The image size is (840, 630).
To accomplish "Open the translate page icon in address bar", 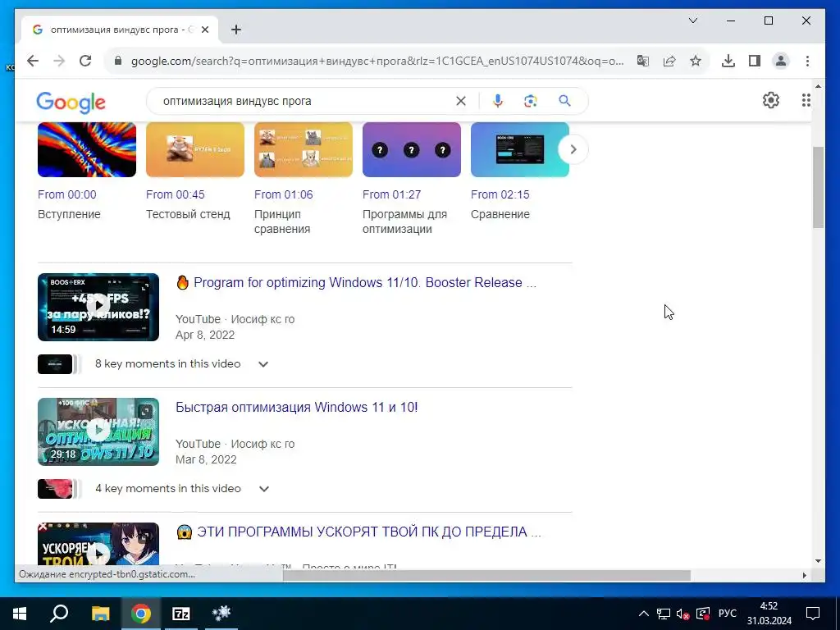I will [643, 61].
